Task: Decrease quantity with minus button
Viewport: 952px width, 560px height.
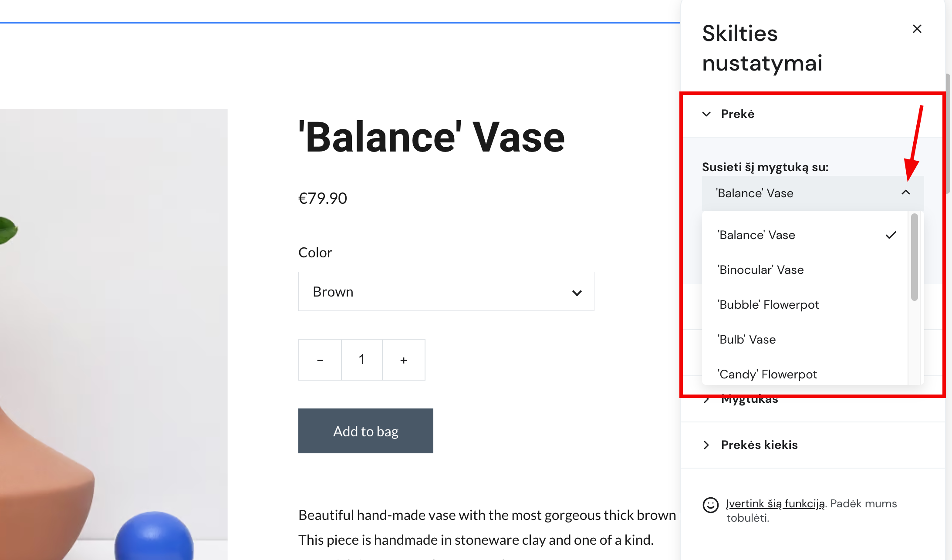Action: (x=320, y=360)
